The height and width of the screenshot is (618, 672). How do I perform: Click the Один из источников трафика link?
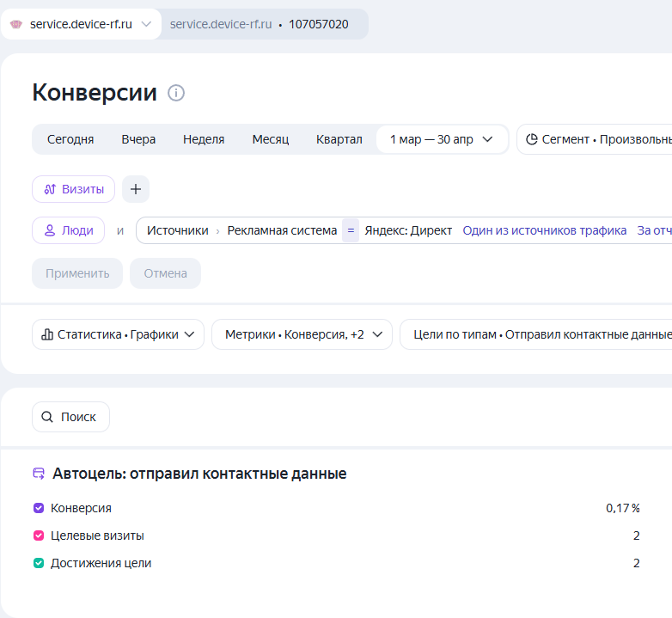[544, 230]
